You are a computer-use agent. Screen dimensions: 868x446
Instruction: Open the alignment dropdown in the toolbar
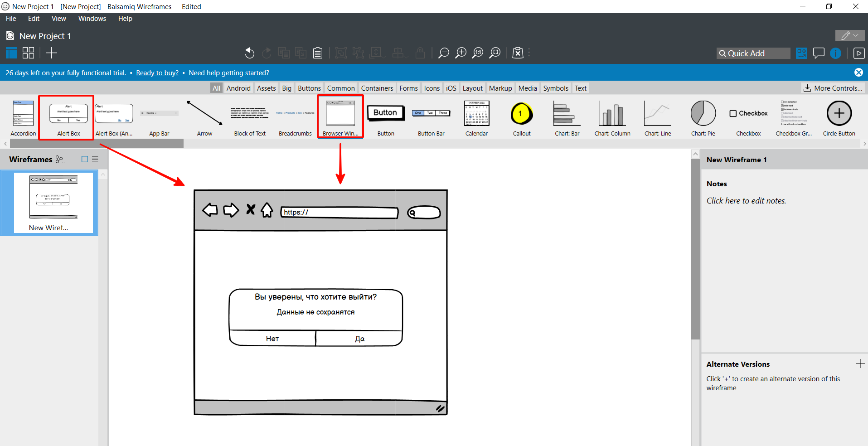(x=399, y=53)
